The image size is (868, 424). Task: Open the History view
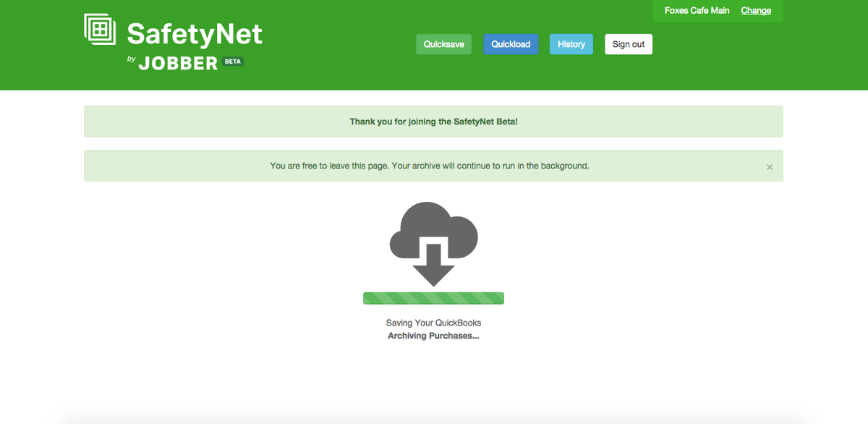(x=571, y=44)
